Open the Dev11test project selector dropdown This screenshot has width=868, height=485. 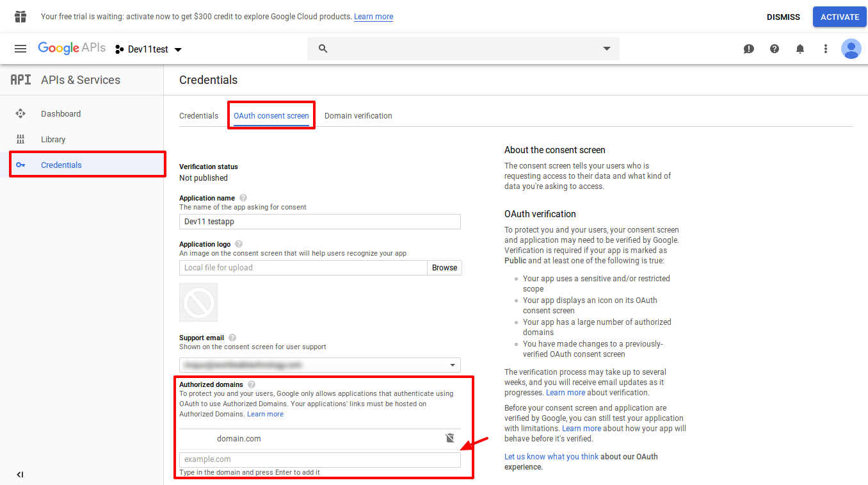149,49
